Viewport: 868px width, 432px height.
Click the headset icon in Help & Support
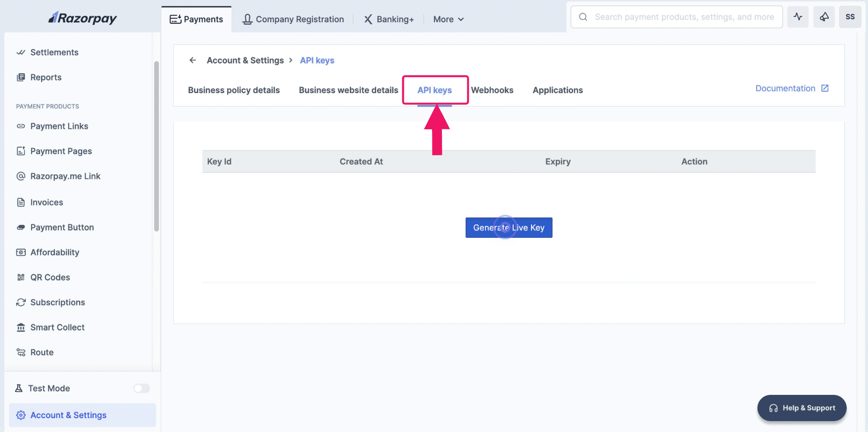[x=773, y=408]
